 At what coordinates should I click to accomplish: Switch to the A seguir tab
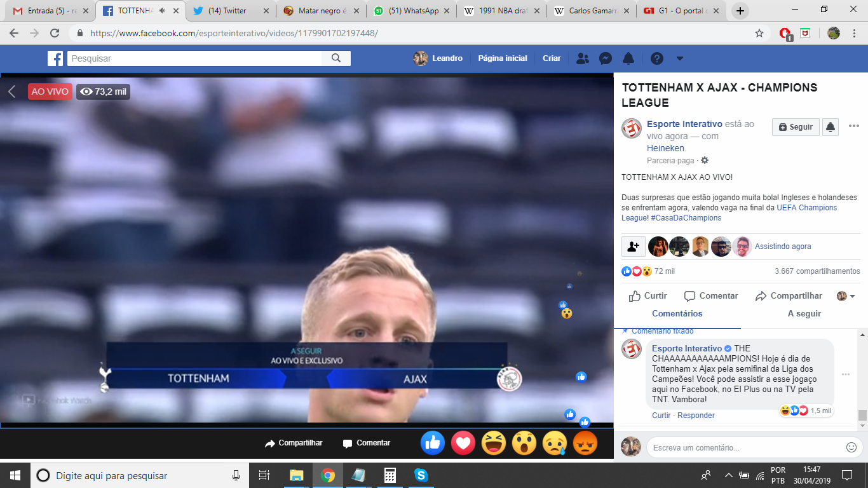tap(804, 314)
